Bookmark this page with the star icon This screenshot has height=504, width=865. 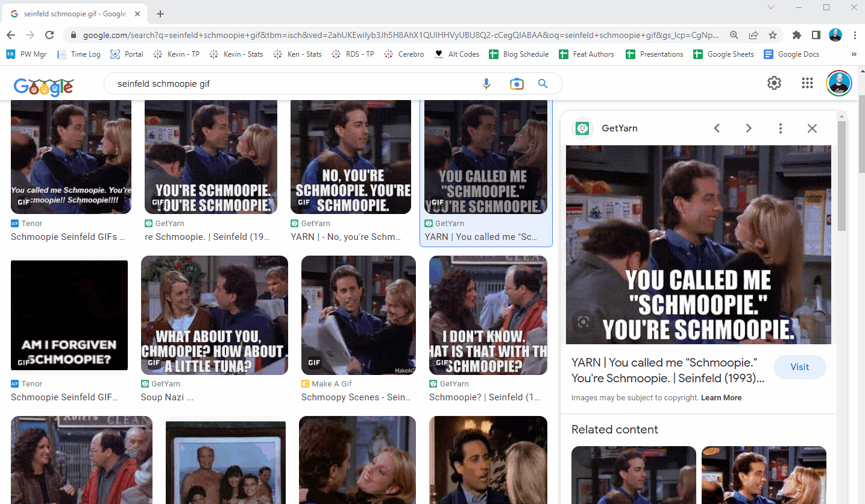point(773,35)
